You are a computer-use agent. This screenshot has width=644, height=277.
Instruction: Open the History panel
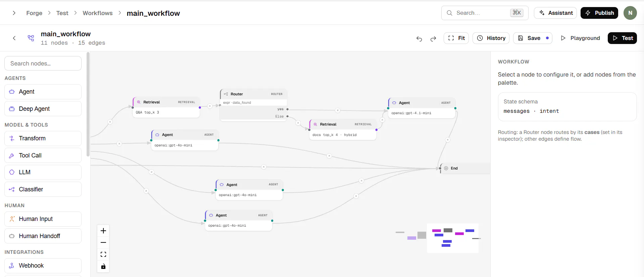(491, 38)
